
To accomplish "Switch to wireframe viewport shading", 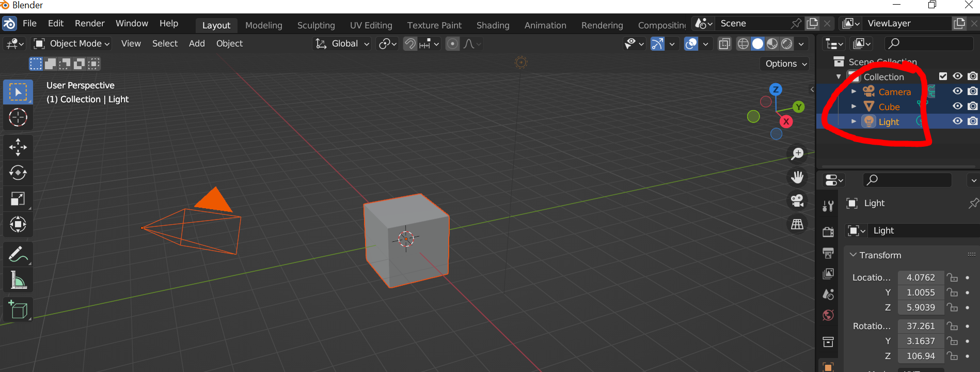I will coord(743,44).
